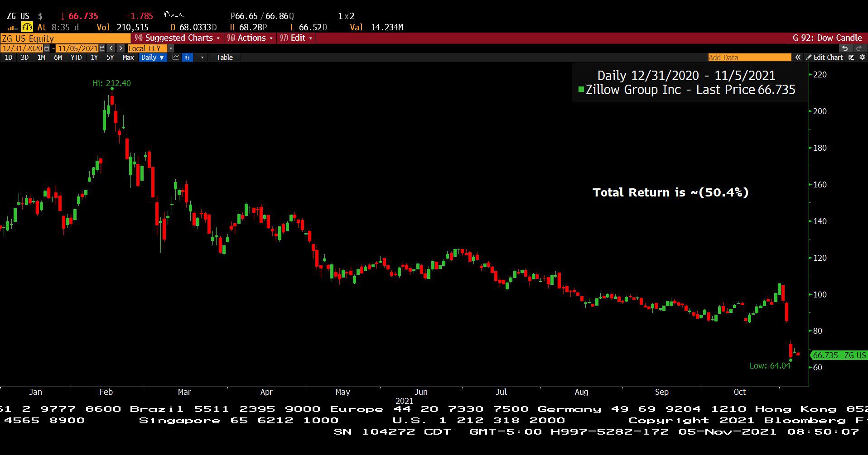Click the Edit Chart button

tap(825, 57)
